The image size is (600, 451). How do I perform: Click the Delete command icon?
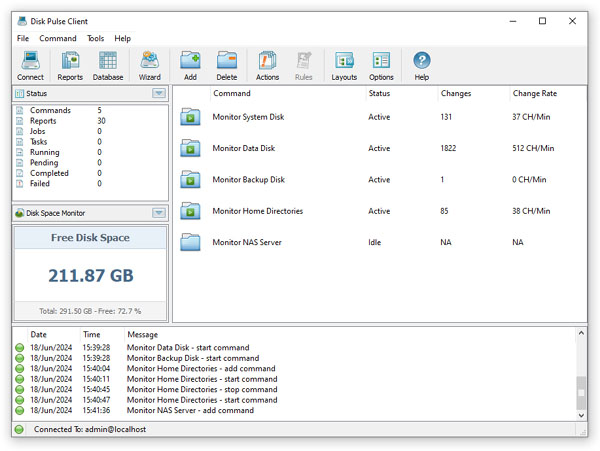click(x=227, y=61)
